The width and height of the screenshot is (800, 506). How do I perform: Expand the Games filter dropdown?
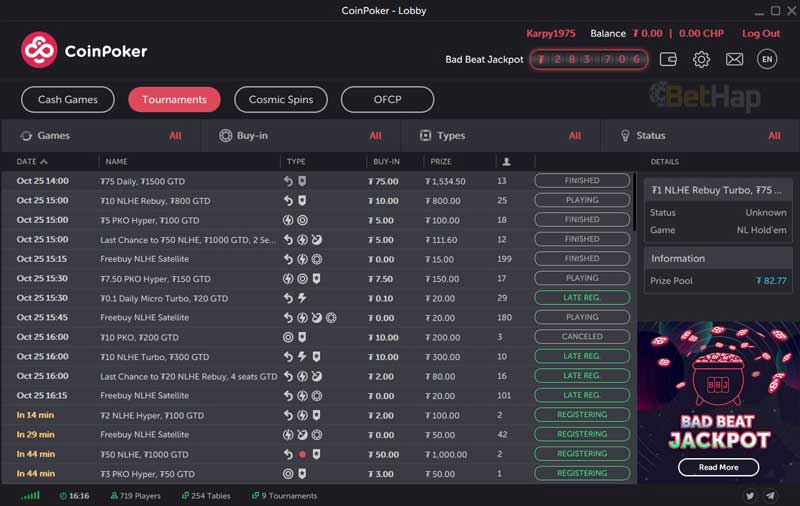point(101,136)
